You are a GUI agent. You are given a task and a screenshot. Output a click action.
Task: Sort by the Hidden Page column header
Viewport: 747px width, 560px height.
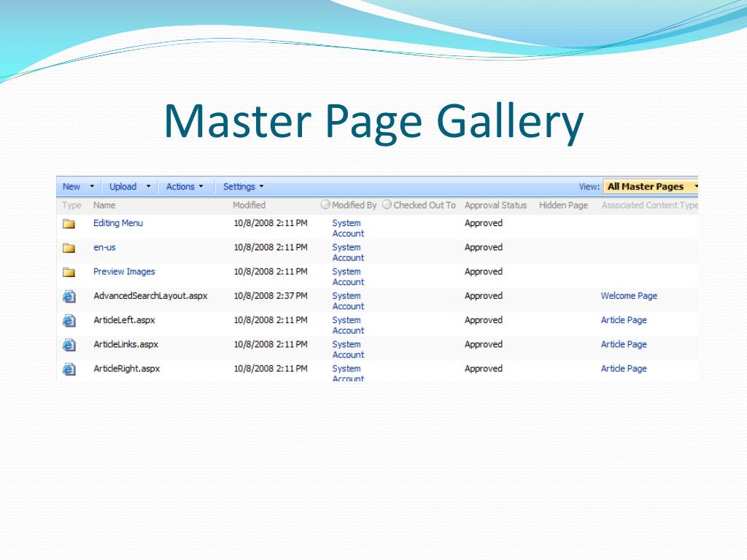[563, 205]
